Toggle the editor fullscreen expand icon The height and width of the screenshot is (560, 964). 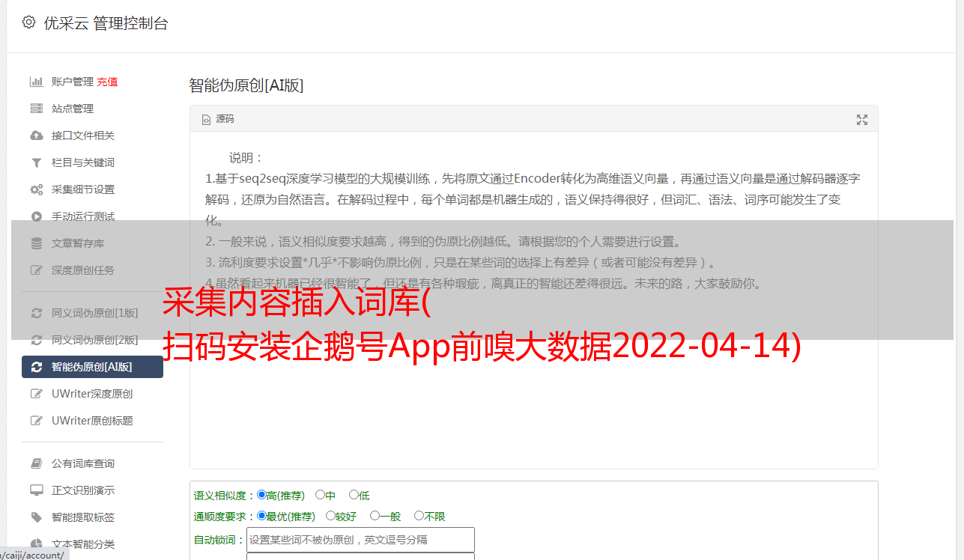pyautogui.click(x=862, y=120)
